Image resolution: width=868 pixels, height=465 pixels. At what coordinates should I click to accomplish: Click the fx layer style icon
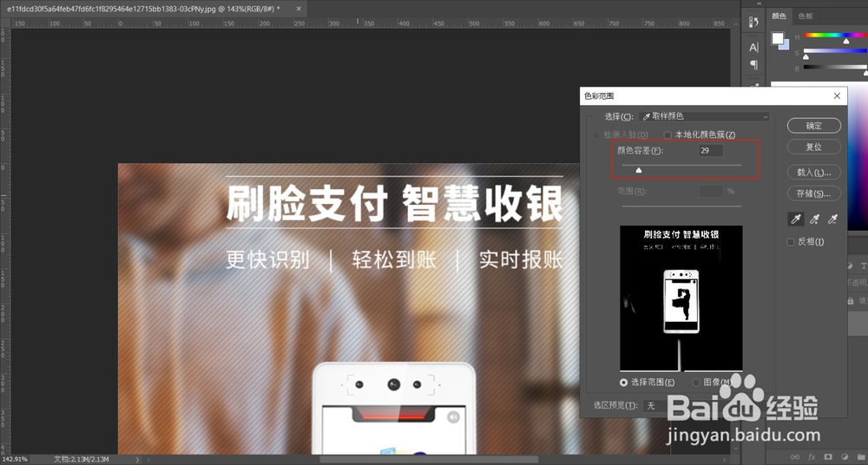(x=812, y=457)
